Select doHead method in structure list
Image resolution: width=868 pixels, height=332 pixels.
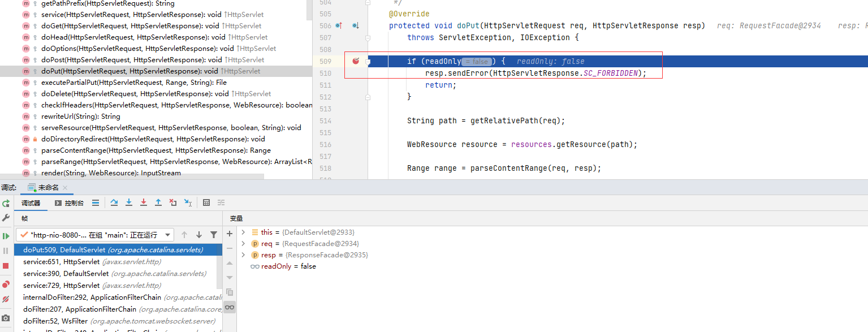point(156,37)
